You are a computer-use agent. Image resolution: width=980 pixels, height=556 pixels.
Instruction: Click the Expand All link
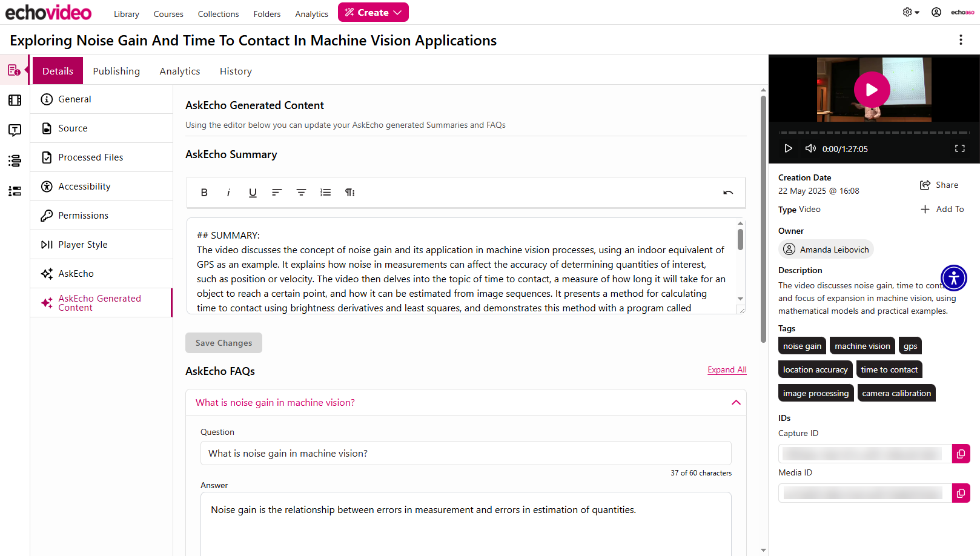[x=727, y=369]
